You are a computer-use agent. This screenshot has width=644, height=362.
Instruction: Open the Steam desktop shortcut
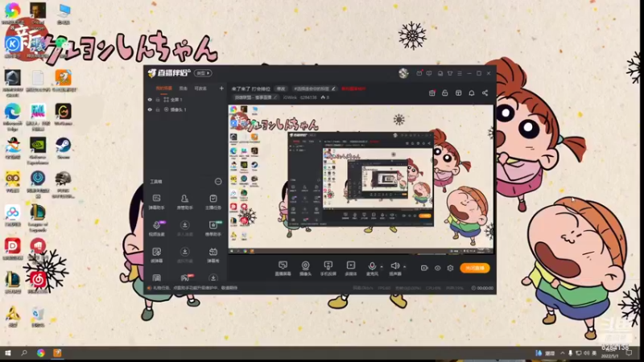[64, 149]
